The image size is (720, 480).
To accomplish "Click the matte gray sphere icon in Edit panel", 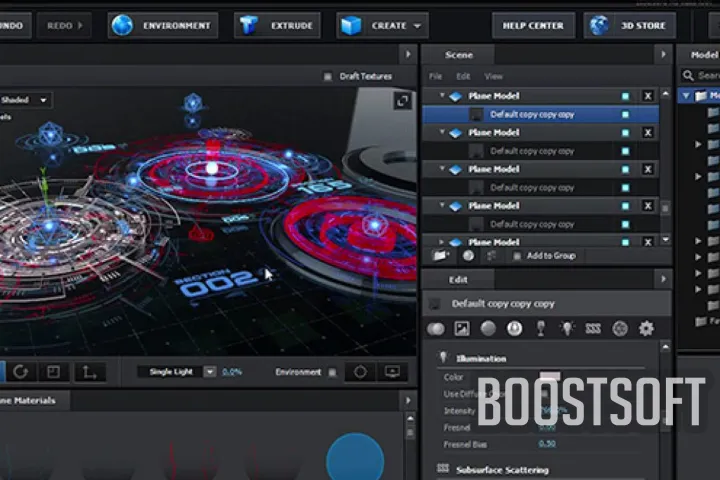I will tap(488, 328).
